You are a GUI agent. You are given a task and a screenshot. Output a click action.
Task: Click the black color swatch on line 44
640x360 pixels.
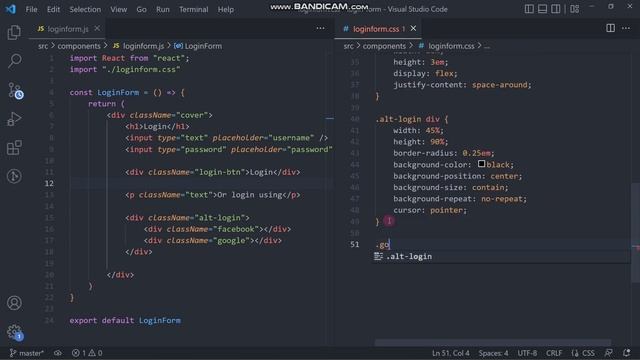(482, 164)
